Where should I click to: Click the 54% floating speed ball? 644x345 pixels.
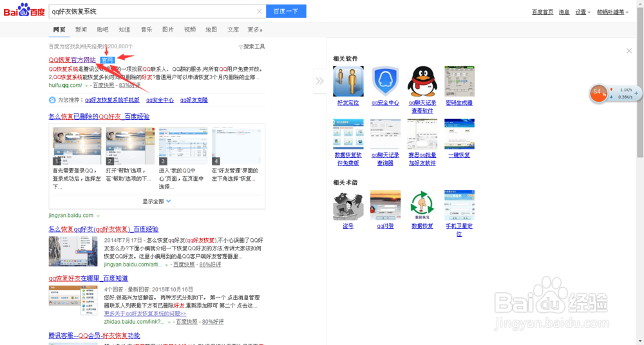(x=598, y=93)
